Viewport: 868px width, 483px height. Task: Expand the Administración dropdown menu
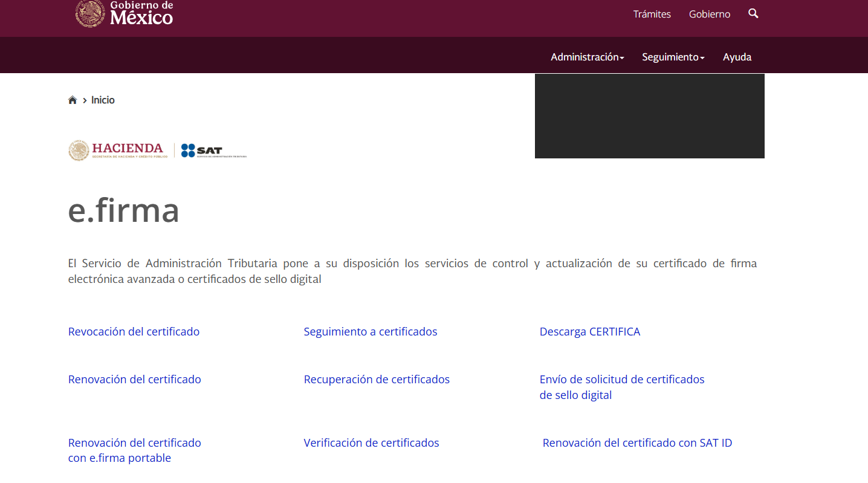click(588, 57)
